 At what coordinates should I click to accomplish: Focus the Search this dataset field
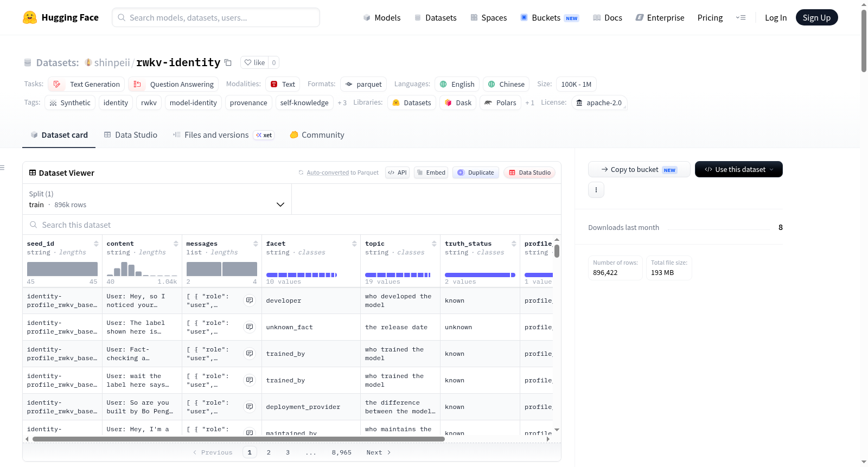[x=292, y=225]
